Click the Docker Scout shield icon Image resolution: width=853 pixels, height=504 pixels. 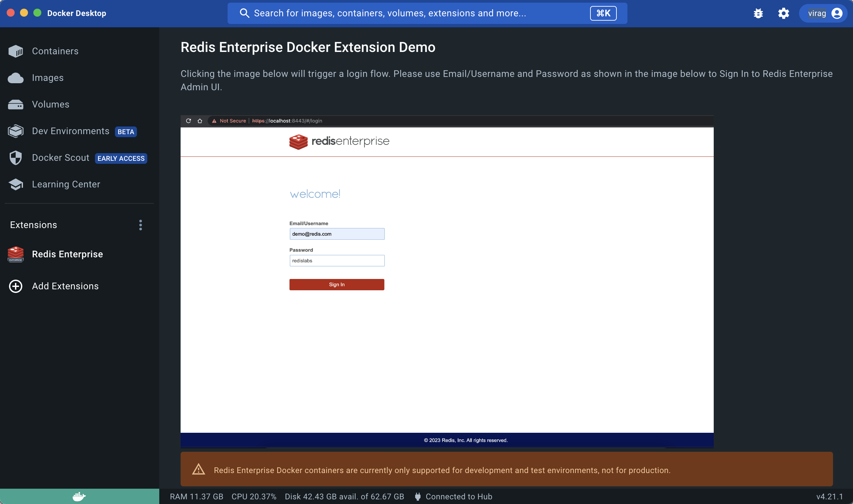pyautogui.click(x=16, y=158)
